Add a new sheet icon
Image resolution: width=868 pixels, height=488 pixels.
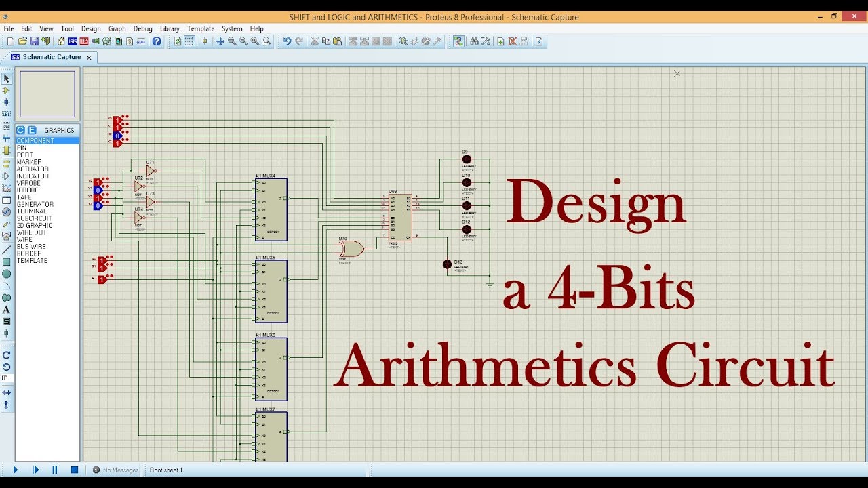tap(500, 41)
